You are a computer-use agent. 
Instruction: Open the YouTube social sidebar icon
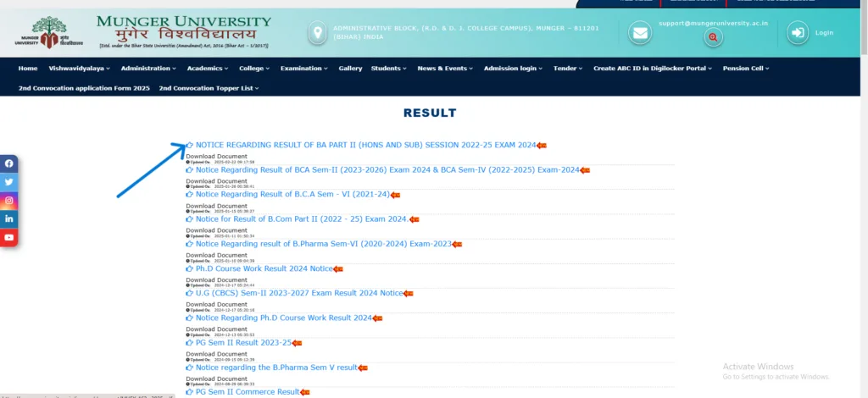(8, 237)
